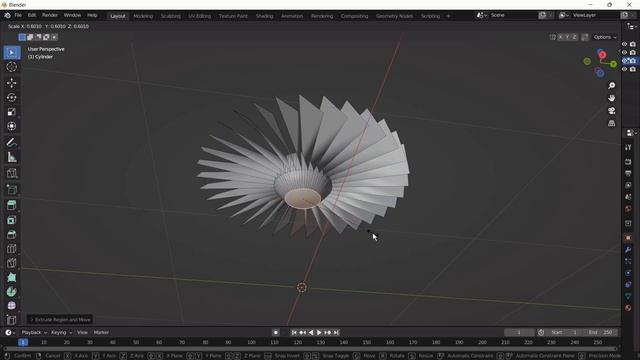Viewport: 640px width, 360px height.
Task: Open the File menu
Action: coord(18,15)
